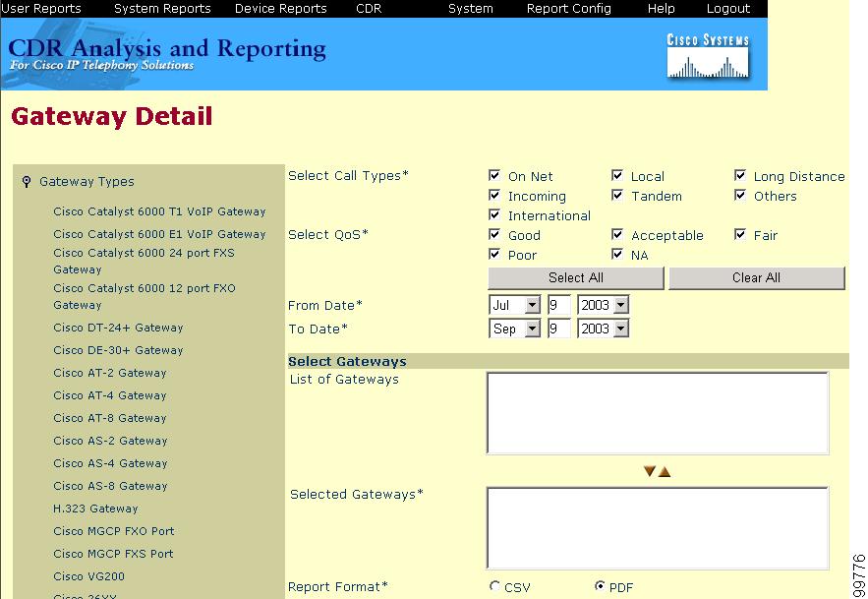Uncheck the Incoming call type
868x599 pixels.
494,195
